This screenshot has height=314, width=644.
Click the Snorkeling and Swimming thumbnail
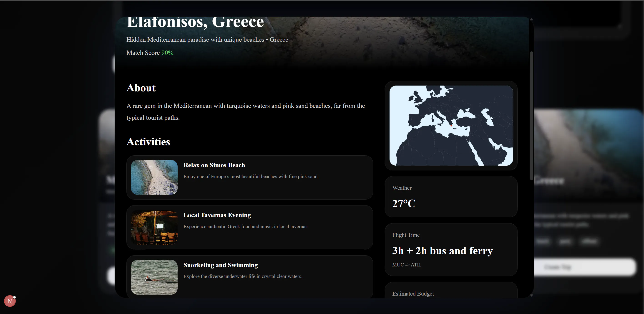pyautogui.click(x=154, y=277)
